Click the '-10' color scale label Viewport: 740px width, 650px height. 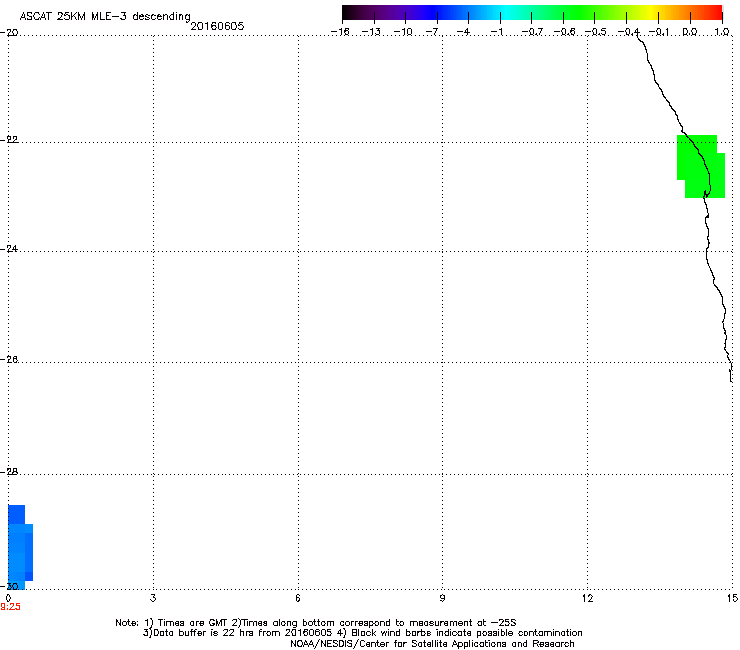(403, 32)
